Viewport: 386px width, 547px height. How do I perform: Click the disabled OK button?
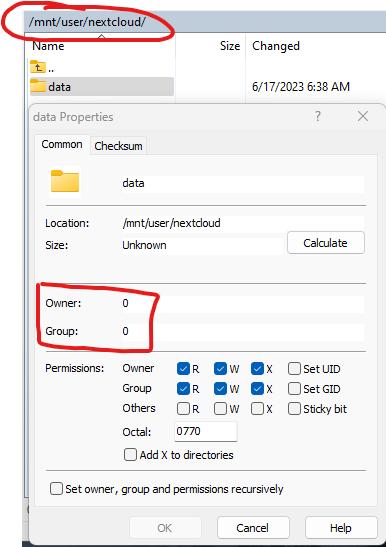pyautogui.click(x=165, y=528)
